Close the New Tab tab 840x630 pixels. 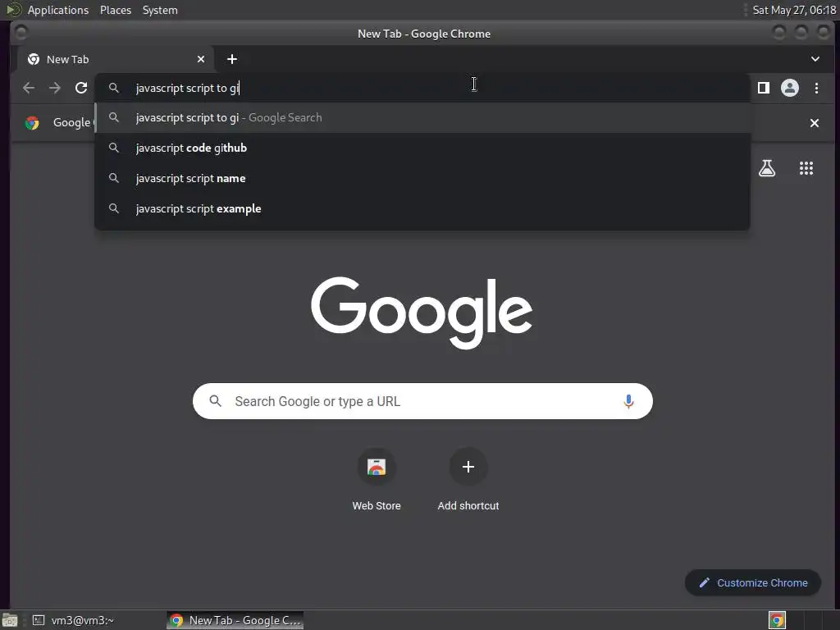201,59
